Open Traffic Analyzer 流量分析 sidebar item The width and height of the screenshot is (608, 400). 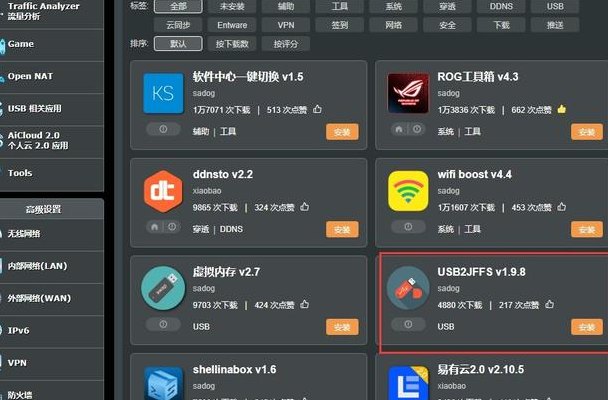click(x=52, y=12)
